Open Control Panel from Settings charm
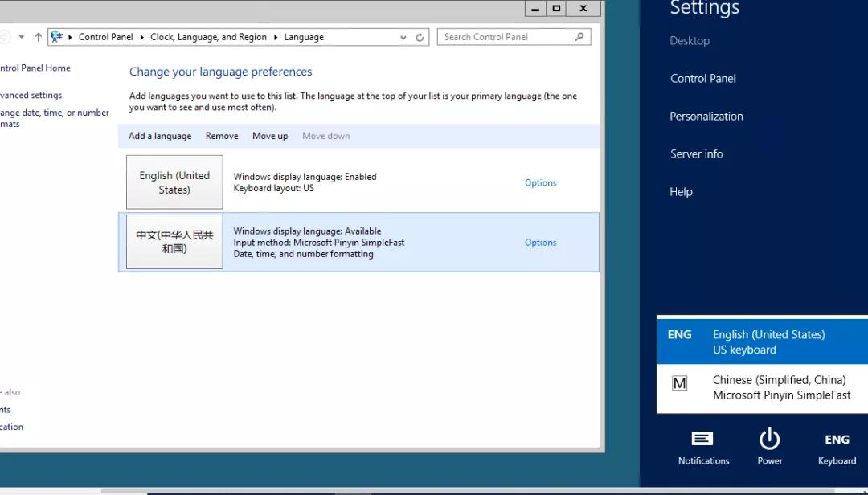This screenshot has height=495, width=868. pyautogui.click(x=703, y=79)
